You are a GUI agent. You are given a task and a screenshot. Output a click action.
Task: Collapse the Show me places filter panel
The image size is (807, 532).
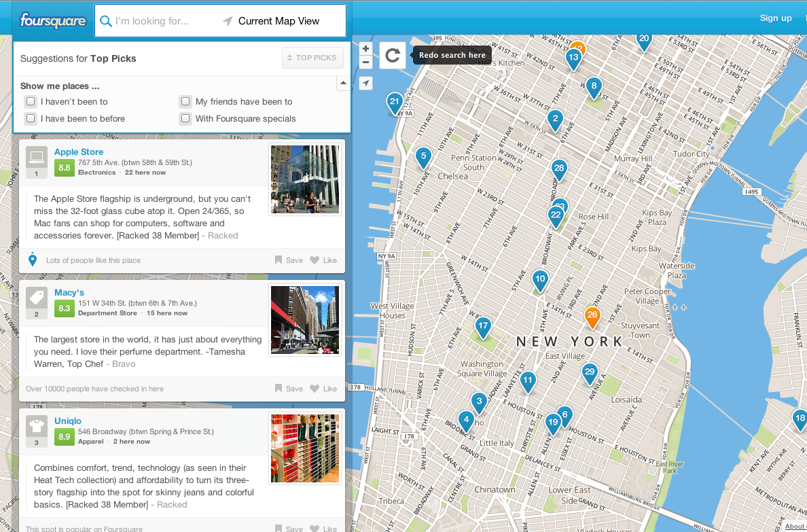click(343, 83)
